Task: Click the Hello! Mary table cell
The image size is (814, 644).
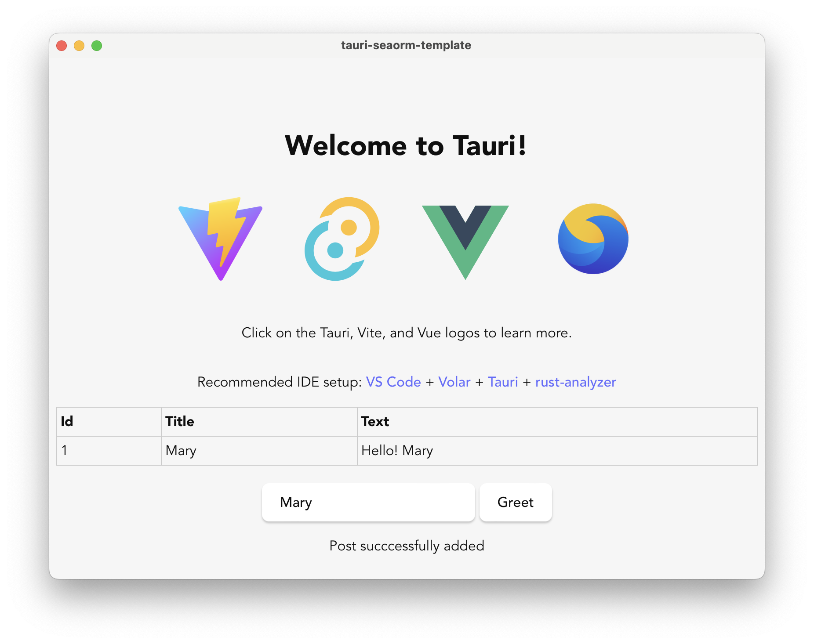Action: pyautogui.click(x=557, y=451)
